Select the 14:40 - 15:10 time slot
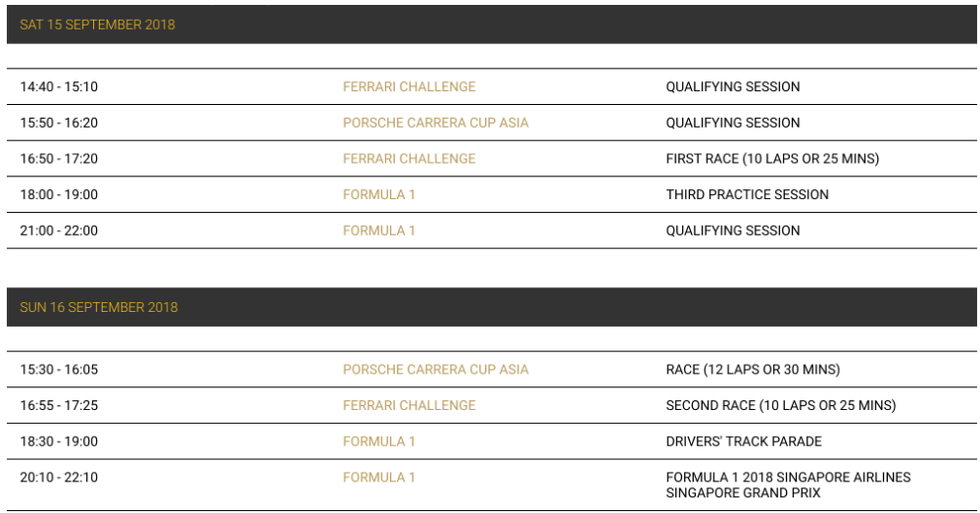The width and height of the screenshot is (980, 513). pos(59,86)
